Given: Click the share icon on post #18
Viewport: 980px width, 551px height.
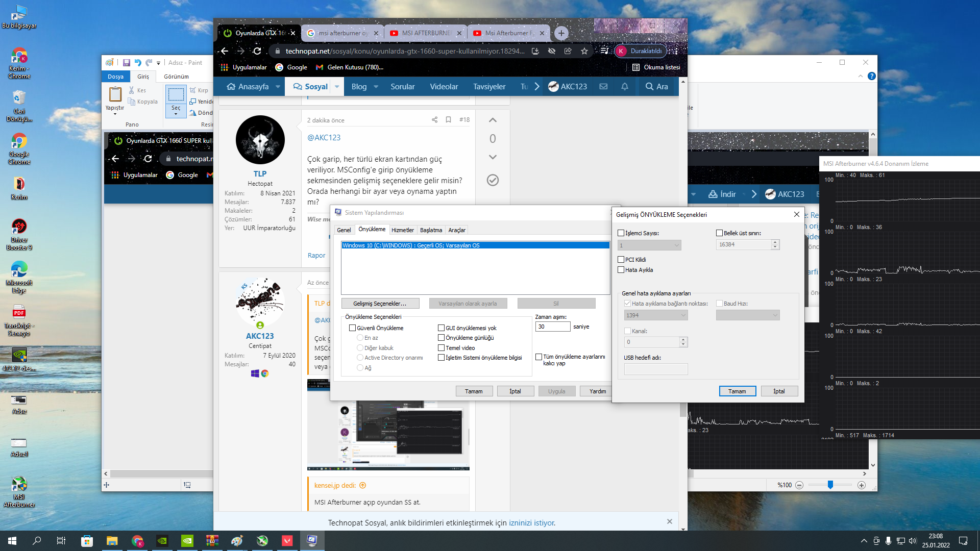Looking at the screenshot, I should (434, 120).
